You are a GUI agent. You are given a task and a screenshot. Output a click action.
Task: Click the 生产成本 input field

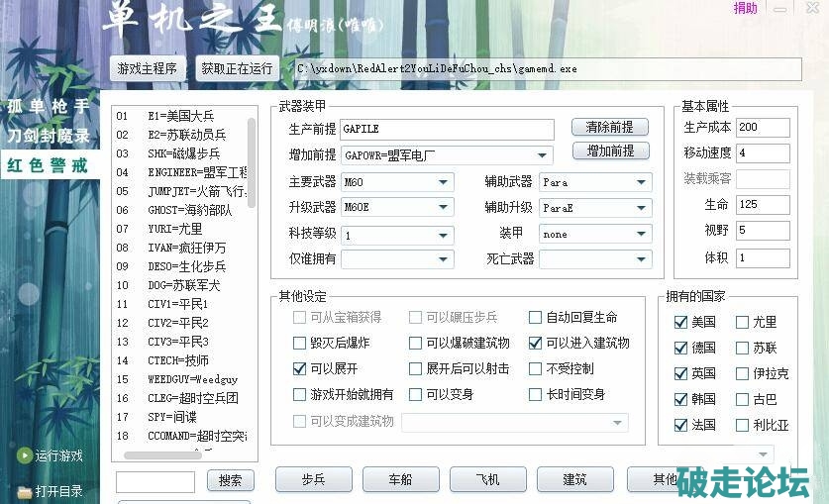pyautogui.click(x=763, y=128)
